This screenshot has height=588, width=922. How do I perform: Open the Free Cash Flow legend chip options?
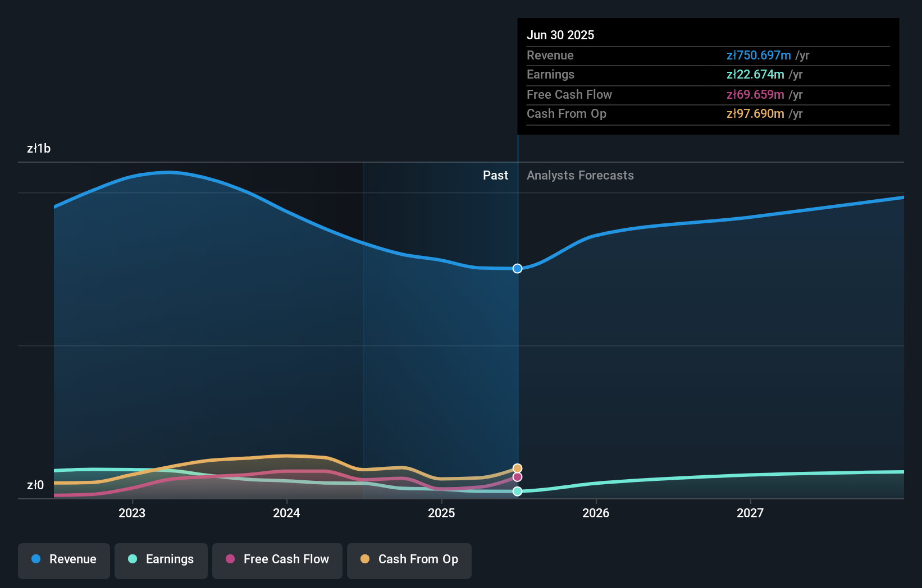point(277,559)
